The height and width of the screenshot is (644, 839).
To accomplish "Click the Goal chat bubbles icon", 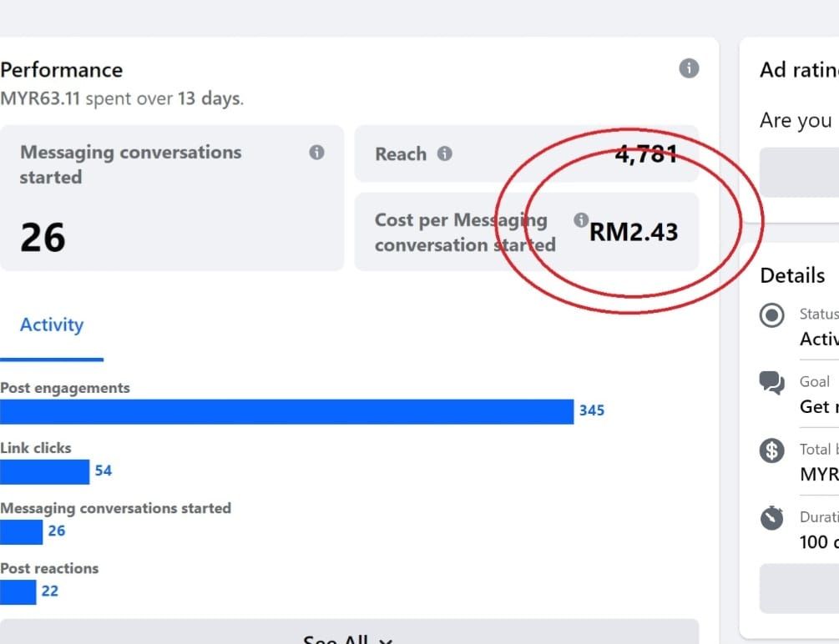I will click(x=771, y=383).
